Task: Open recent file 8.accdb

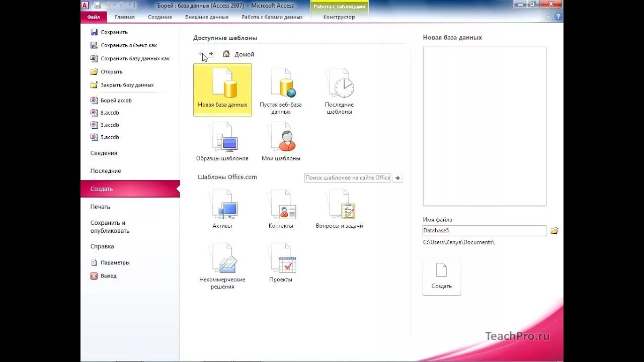Action: [105, 113]
